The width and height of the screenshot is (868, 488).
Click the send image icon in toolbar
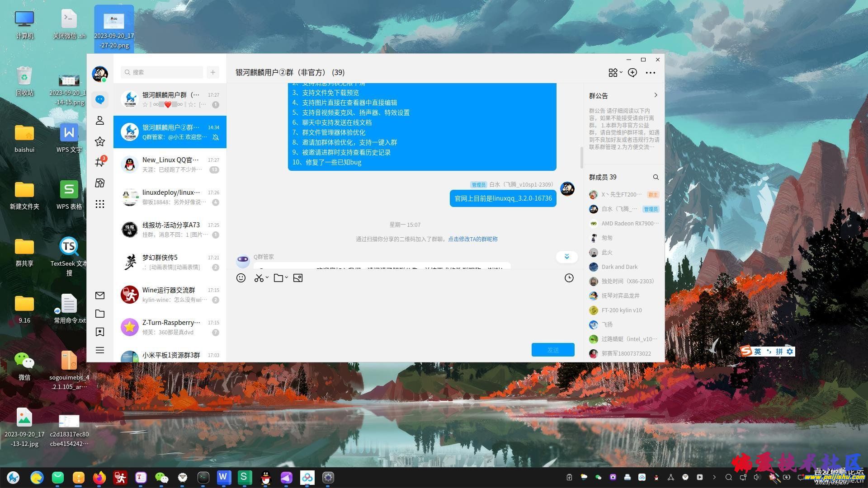point(298,278)
